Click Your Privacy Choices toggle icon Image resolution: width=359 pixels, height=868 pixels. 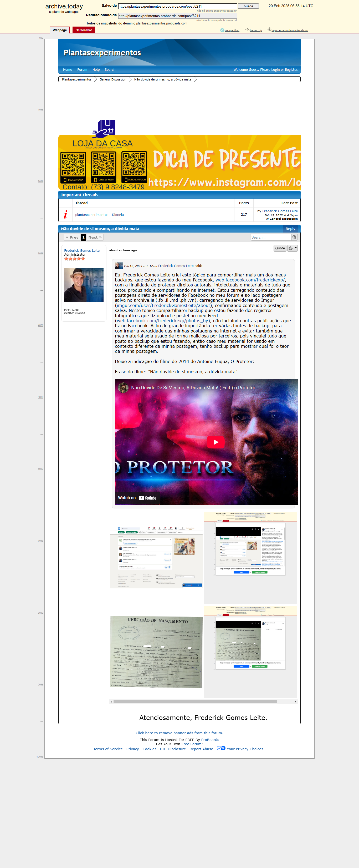click(221, 748)
